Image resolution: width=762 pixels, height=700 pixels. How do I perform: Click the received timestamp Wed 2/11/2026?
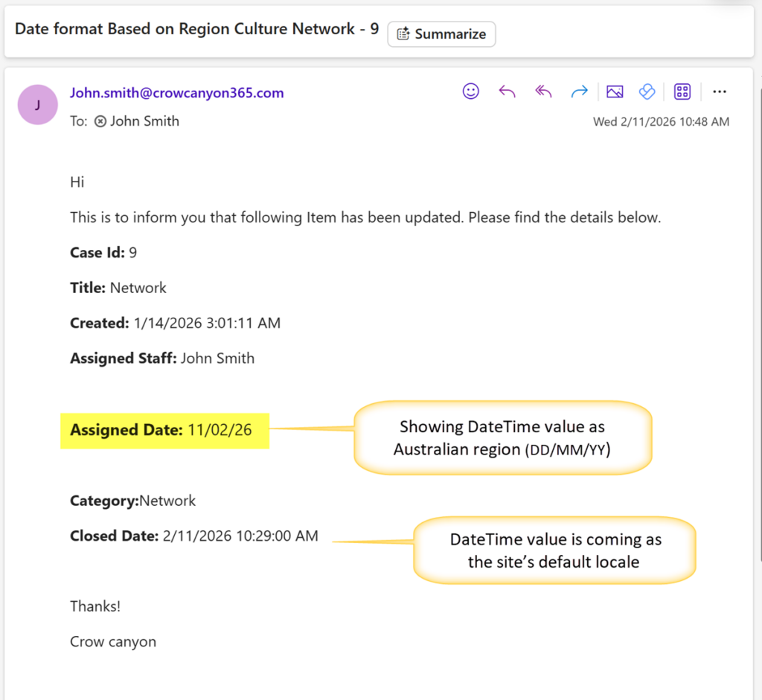[660, 121]
